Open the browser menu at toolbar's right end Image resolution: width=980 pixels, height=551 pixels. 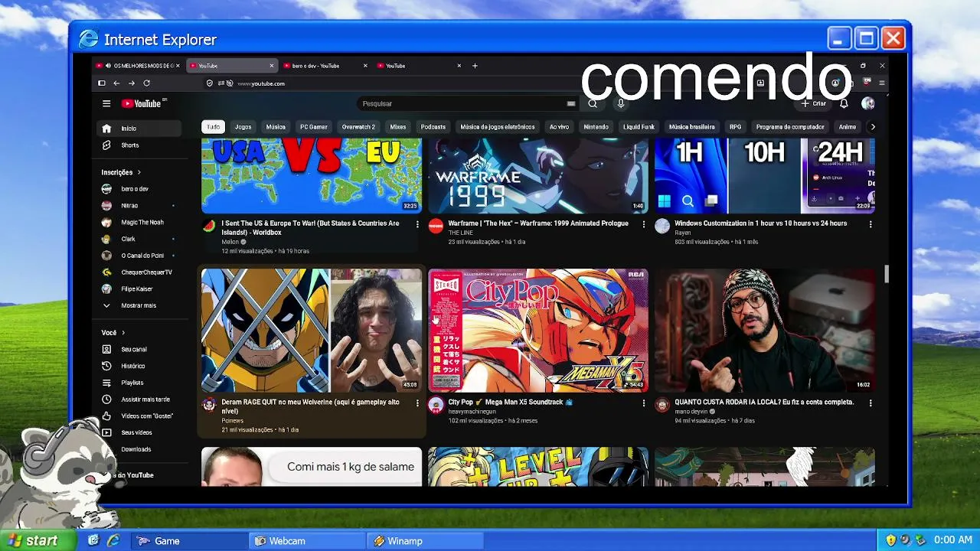[882, 83]
